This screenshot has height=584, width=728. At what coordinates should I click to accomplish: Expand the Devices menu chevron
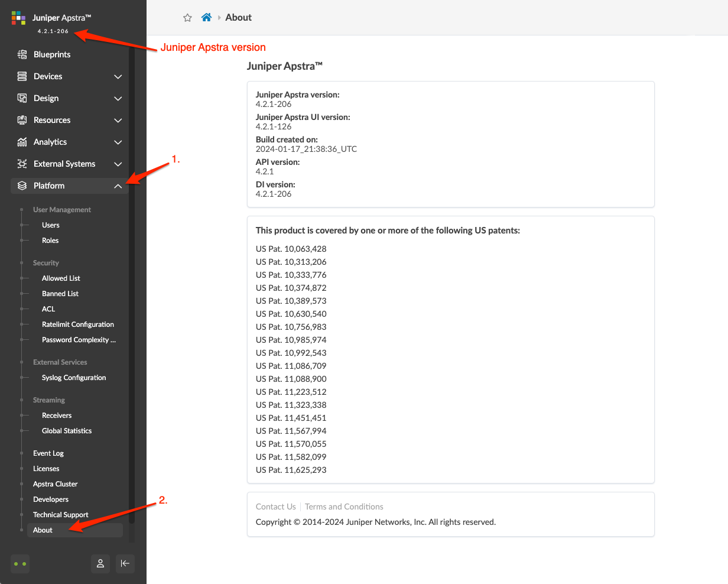(x=118, y=77)
